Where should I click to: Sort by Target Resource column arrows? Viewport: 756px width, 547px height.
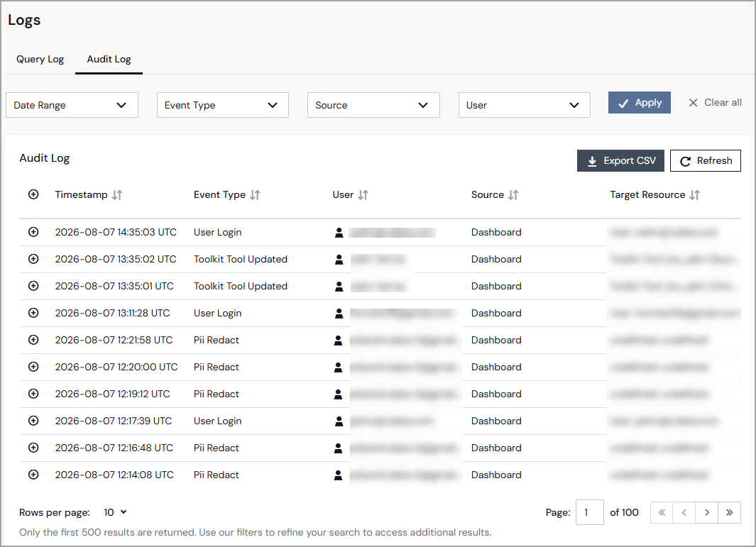click(x=695, y=194)
